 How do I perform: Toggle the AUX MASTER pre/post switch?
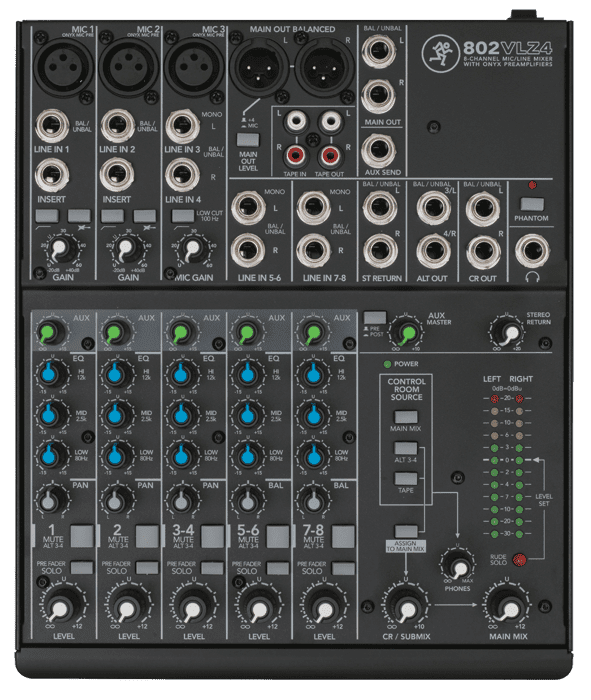point(375,318)
